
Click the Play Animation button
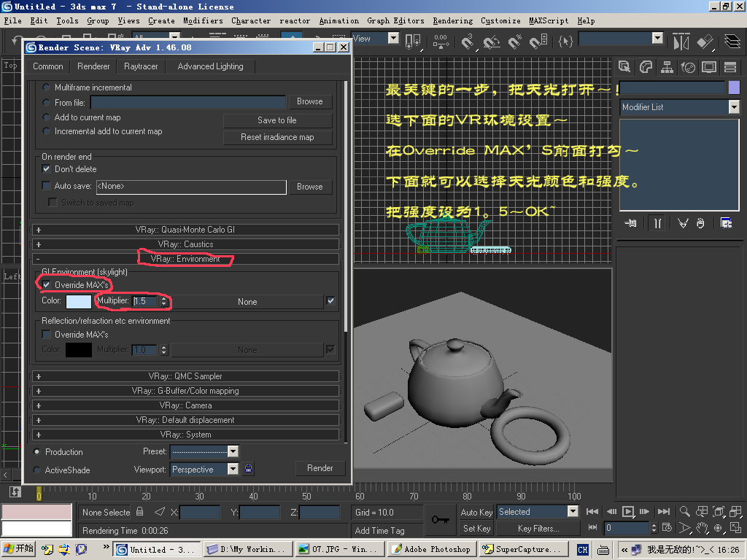[x=628, y=511]
